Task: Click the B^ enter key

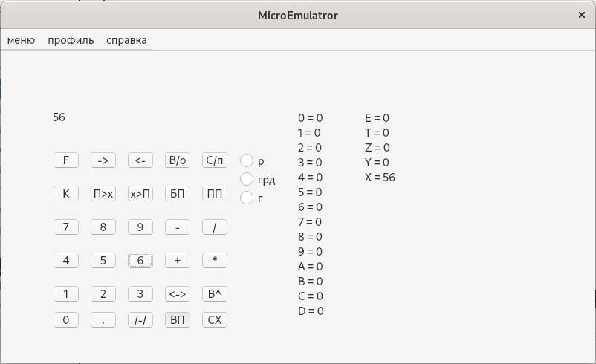Action: (x=215, y=294)
